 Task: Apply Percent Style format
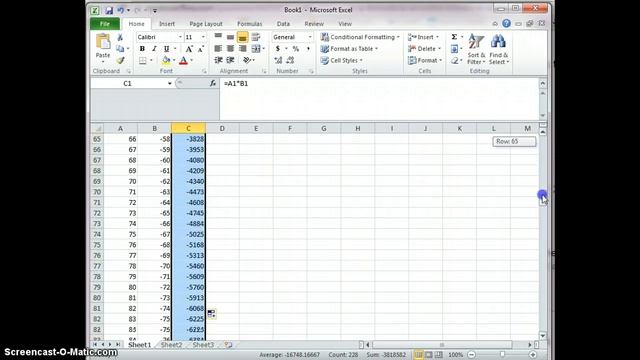[296, 49]
